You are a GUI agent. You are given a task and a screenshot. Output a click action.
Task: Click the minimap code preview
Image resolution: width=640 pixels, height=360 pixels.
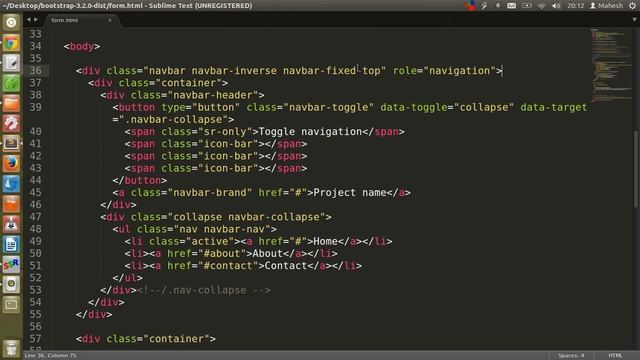(x=611, y=65)
